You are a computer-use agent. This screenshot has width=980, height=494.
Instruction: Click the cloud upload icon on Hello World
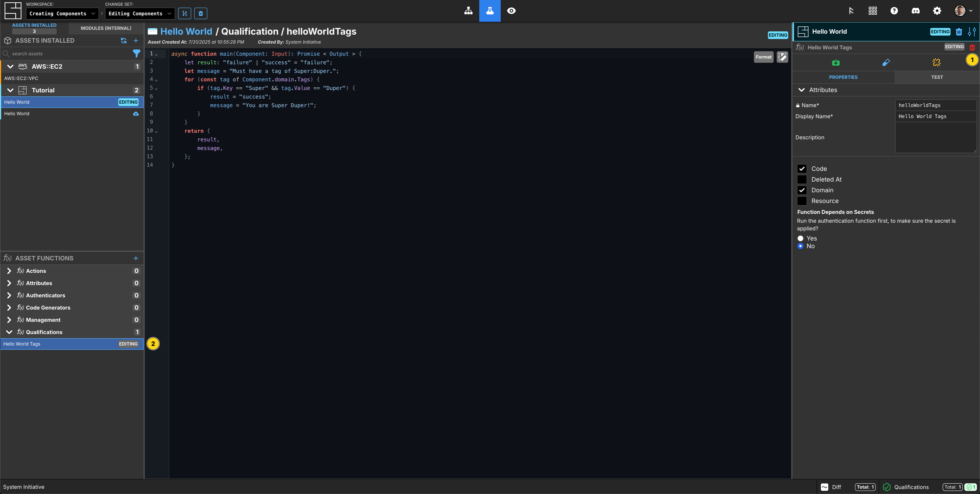click(x=136, y=114)
